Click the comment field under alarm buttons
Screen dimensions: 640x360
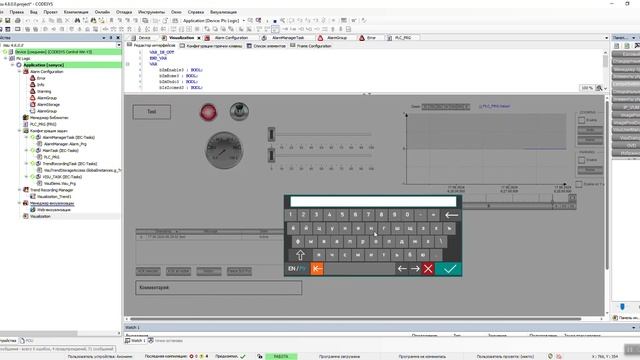(218, 288)
